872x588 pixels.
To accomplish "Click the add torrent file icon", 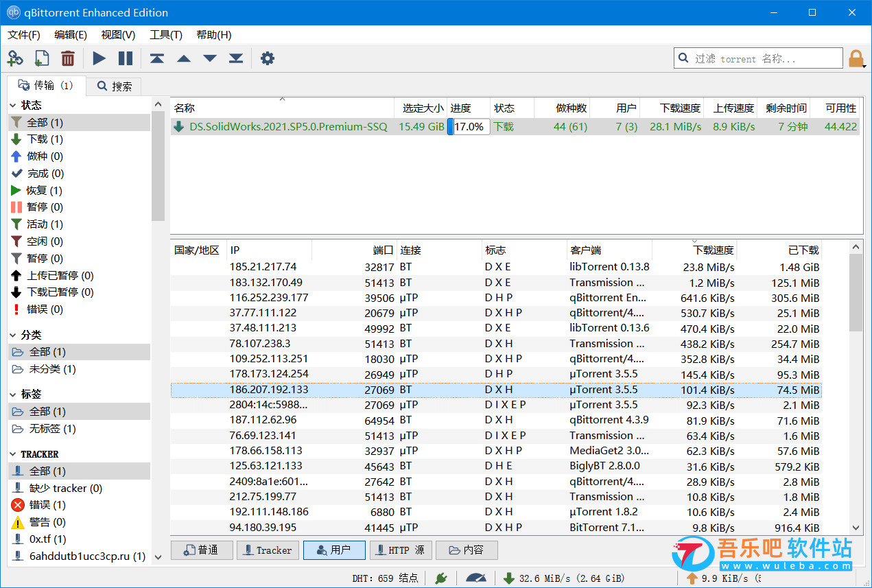I will 41,58.
